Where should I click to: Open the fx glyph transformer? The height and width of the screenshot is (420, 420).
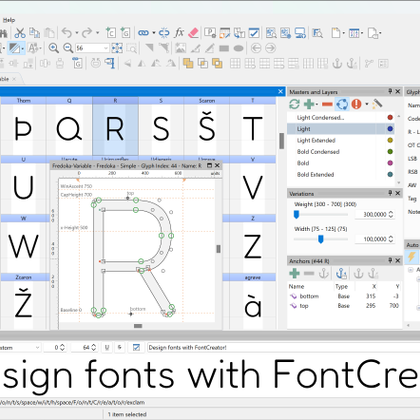pos(179,33)
